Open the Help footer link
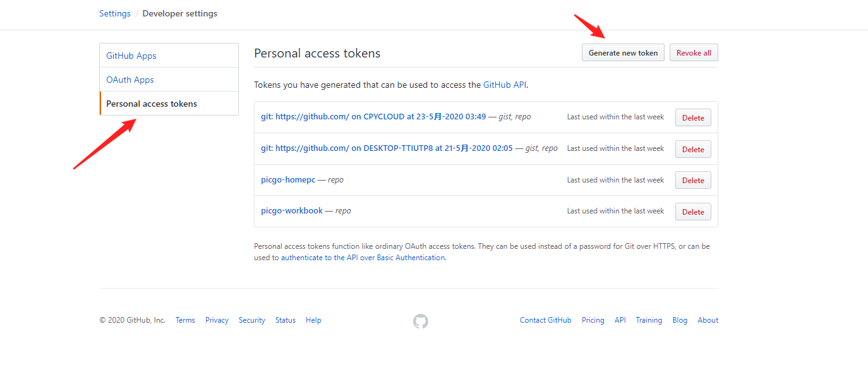This screenshot has height=389, width=868. [313, 320]
